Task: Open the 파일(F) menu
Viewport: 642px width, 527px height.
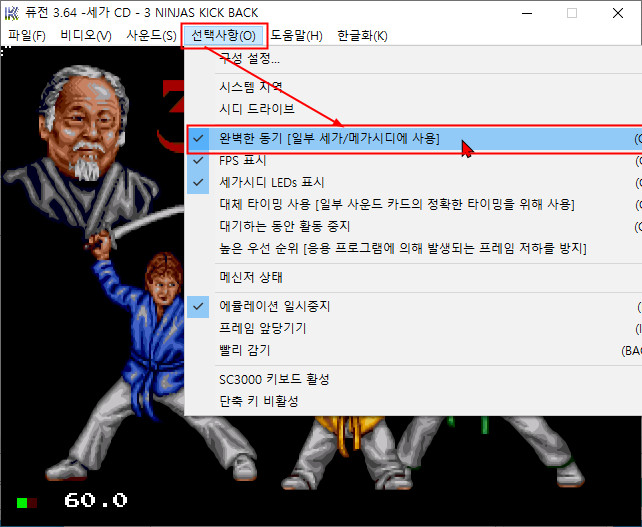Action: [x=27, y=36]
